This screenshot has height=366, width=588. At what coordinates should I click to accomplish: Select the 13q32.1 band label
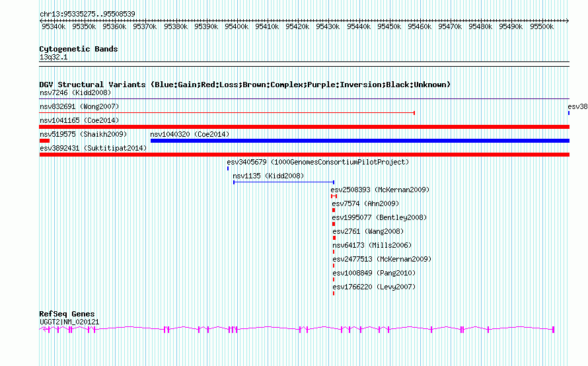54,57
